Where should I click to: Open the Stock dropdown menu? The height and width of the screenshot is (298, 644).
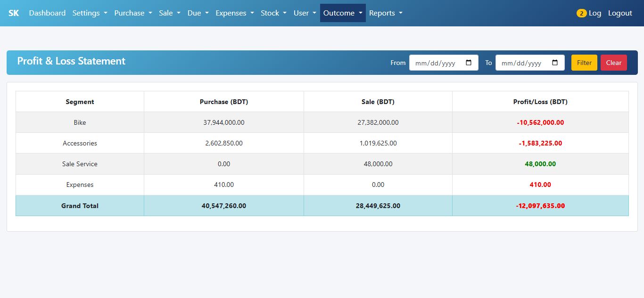[273, 13]
